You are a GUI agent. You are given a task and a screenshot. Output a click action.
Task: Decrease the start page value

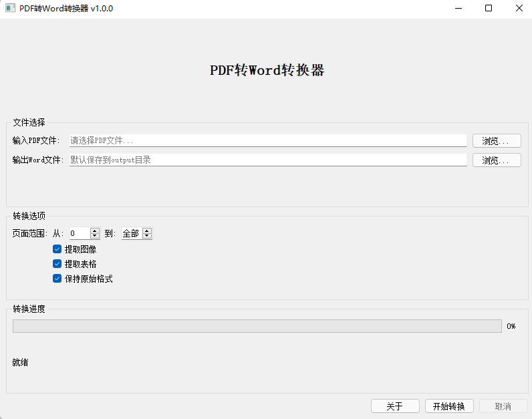point(95,236)
